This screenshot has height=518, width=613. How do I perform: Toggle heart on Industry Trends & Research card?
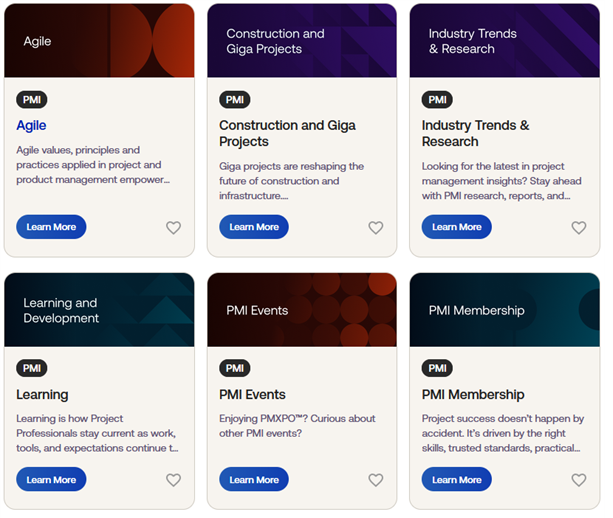pos(579,228)
